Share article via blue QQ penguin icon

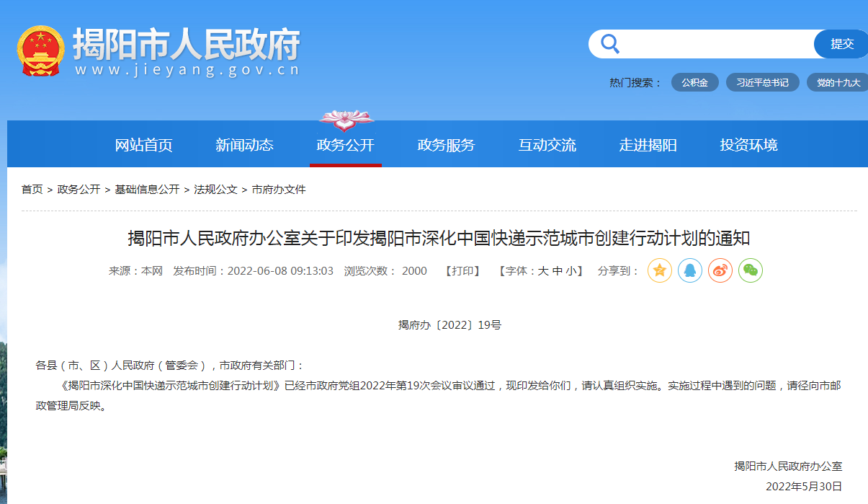point(689,270)
